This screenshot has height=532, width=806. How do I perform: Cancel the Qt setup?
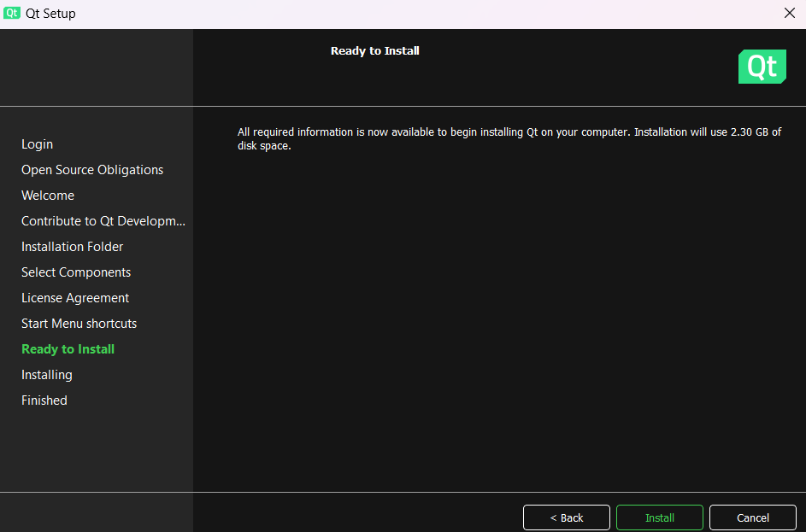pos(752,517)
